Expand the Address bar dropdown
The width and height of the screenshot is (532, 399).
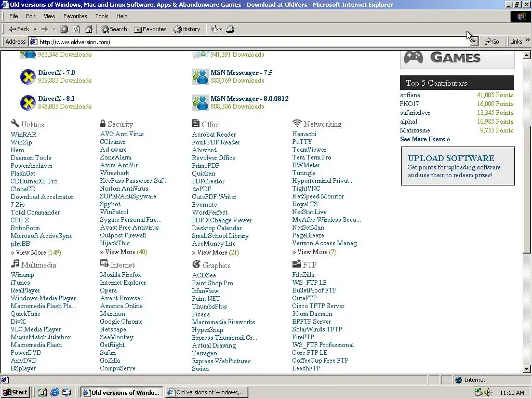[474, 42]
